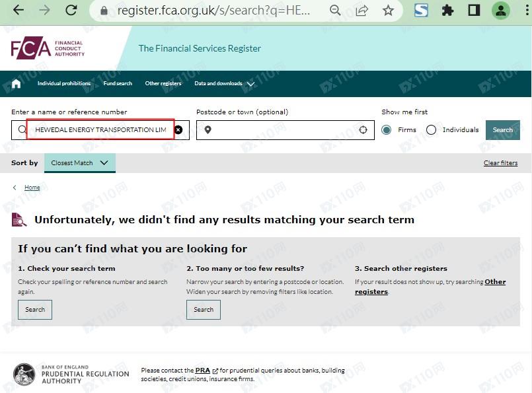This screenshot has width=532, height=393.
Task: Open the PRA link in the footer
Action: pos(202,371)
